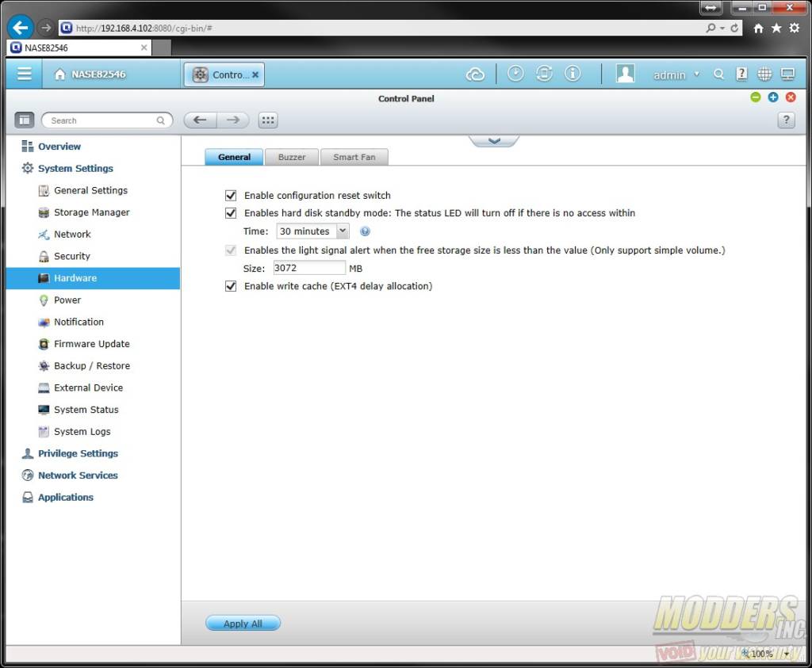The image size is (812, 668).
Task: Click the Apply All button
Action: (243, 624)
